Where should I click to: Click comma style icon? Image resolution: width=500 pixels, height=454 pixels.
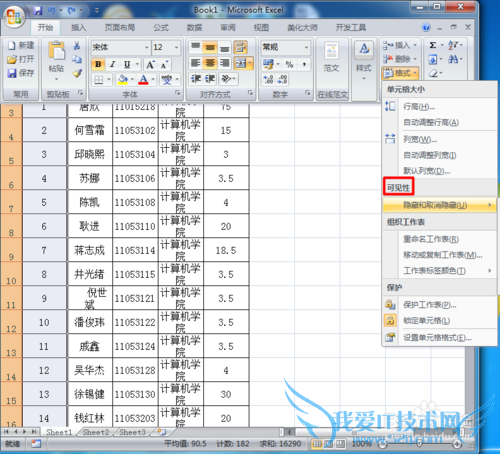[304, 64]
